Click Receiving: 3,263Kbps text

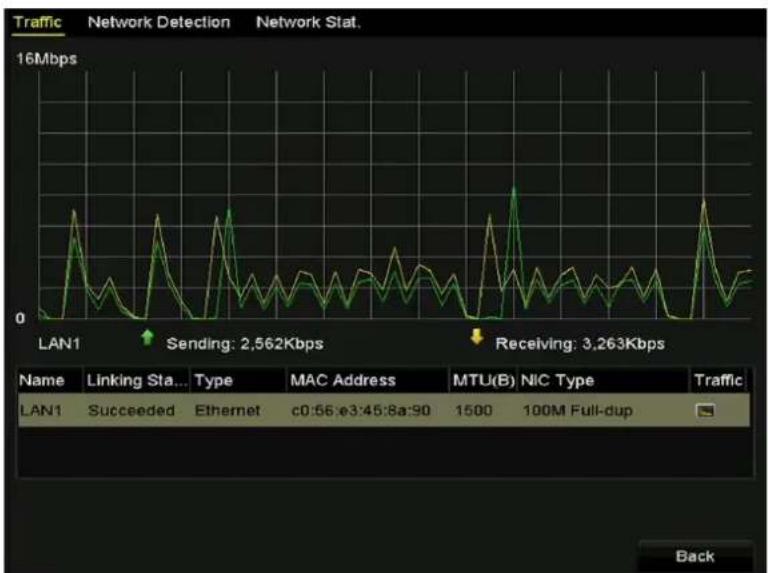click(580, 344)
